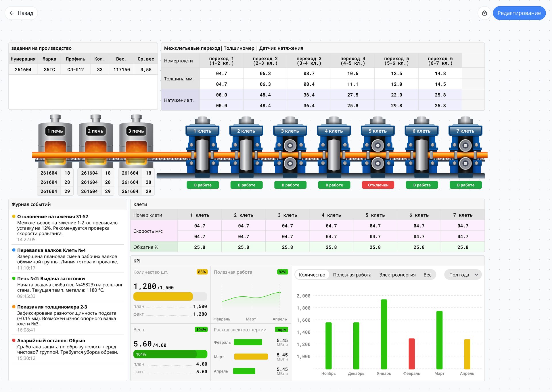Click the yellow Апрель chart bar
This screenshot has height=392, width=552.
pyautogui.click(x=467, y=354)
